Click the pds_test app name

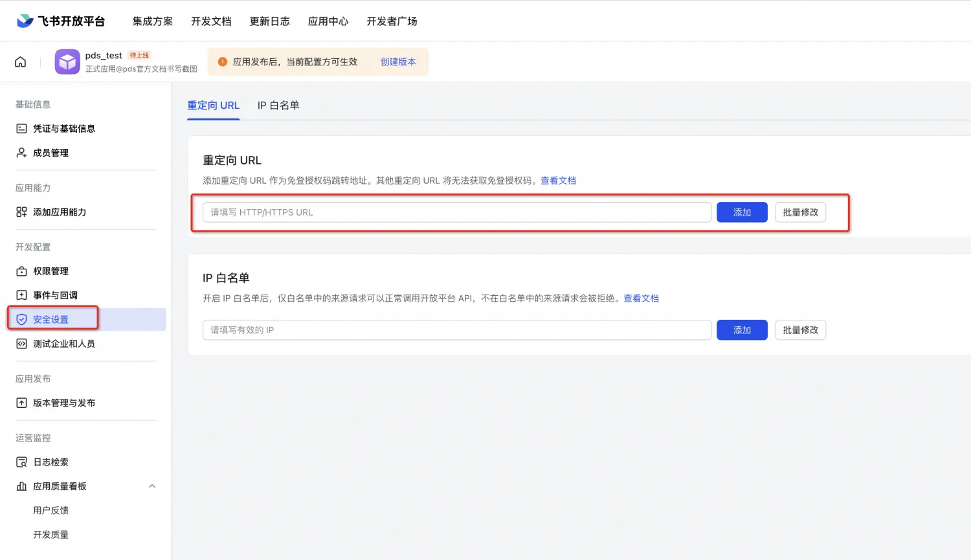coord(104,56)
